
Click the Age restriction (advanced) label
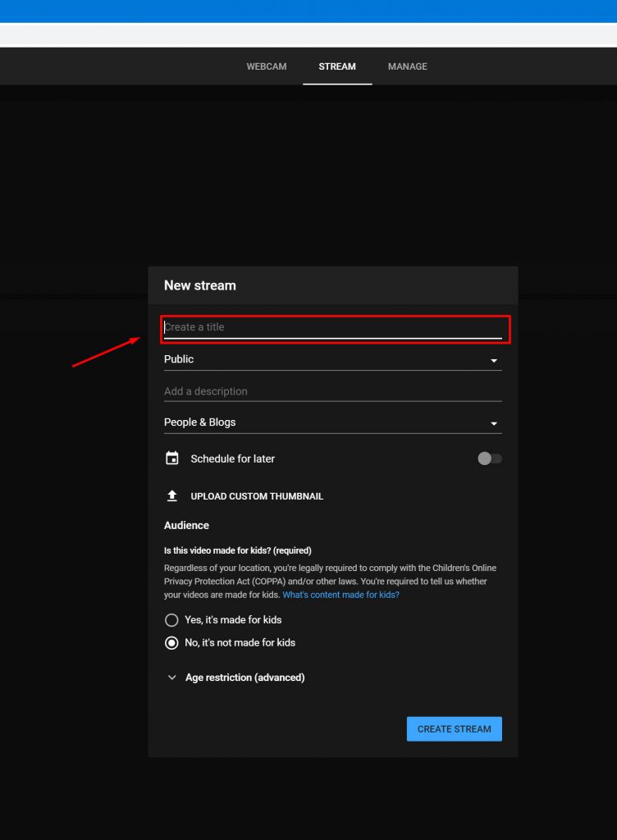pyautogui.click(x=245, y=678)
